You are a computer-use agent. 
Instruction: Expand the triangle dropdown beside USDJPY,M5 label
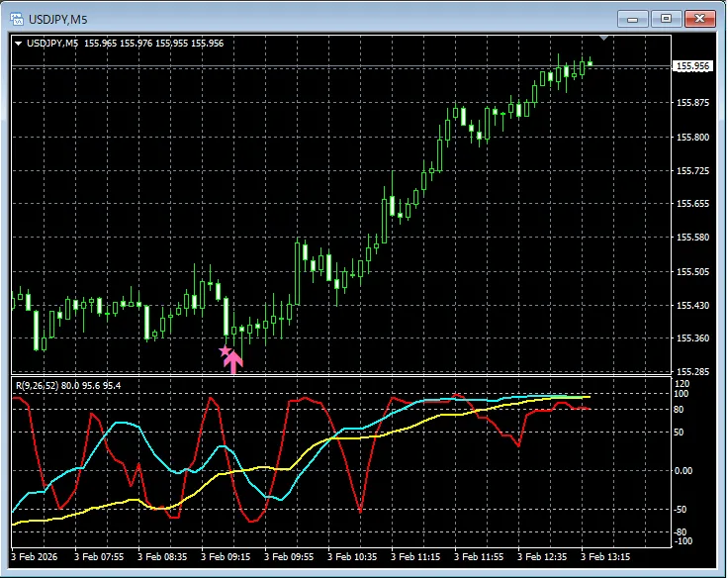tap(19, 44)
